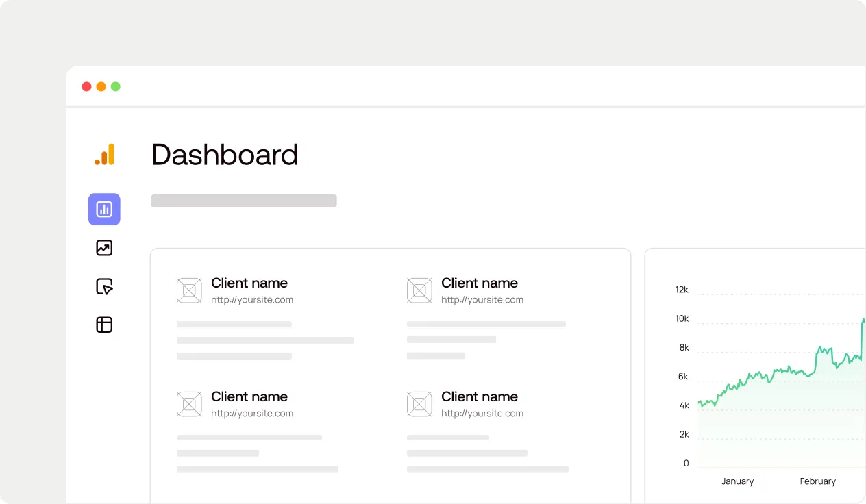The height and width of the screenshot is (504, 866).
Task: Select the logo placeholder of the top-right Client
Action: [x=419, y=290]
